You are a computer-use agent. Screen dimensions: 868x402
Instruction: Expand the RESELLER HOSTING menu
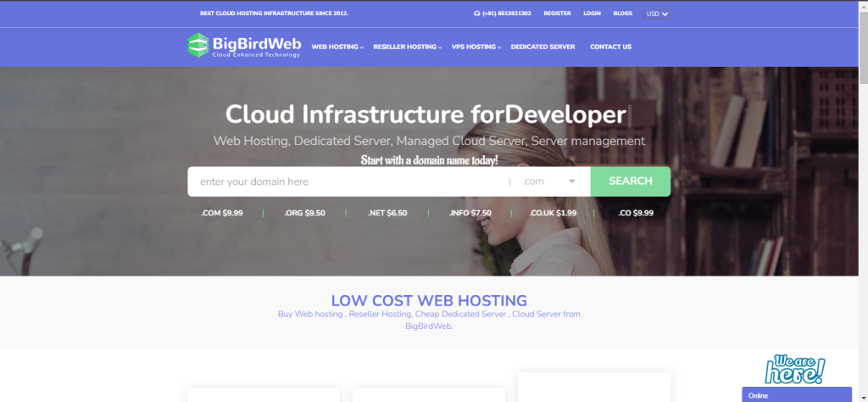pos(408,47)
